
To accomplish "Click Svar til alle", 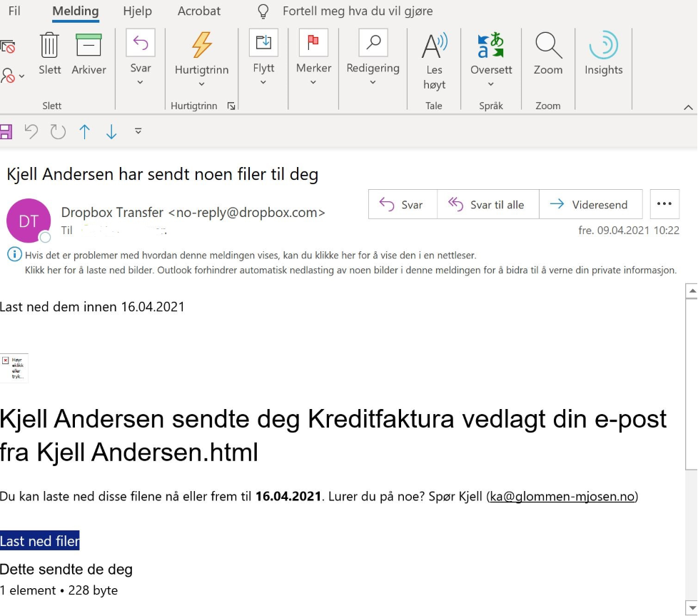I will pyautogui.click(x=488, y=204).
